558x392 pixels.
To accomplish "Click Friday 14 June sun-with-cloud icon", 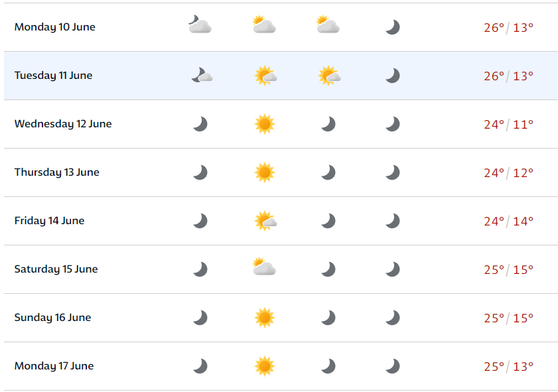I will (x=265, y=221).
